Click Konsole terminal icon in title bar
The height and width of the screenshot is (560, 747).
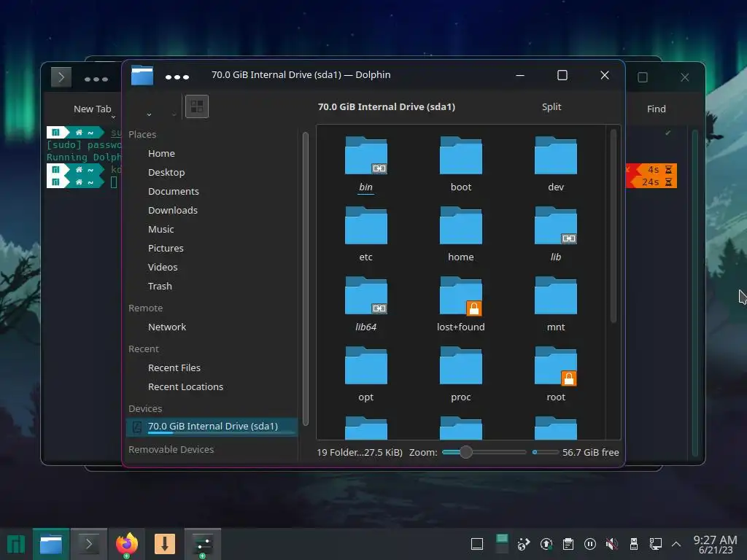[61, 77]
